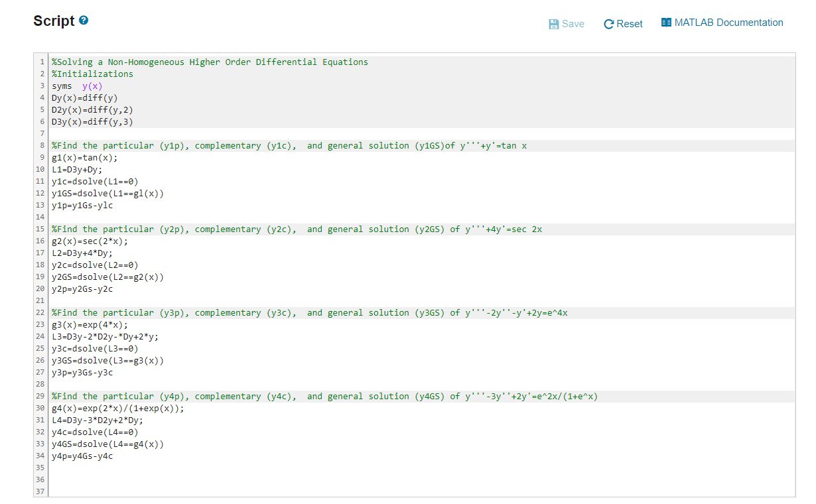Click the g4(x)=exp(2*x)/(1+exp(x)); line
This screenshot has height=504, width=816.
(117, 409)
